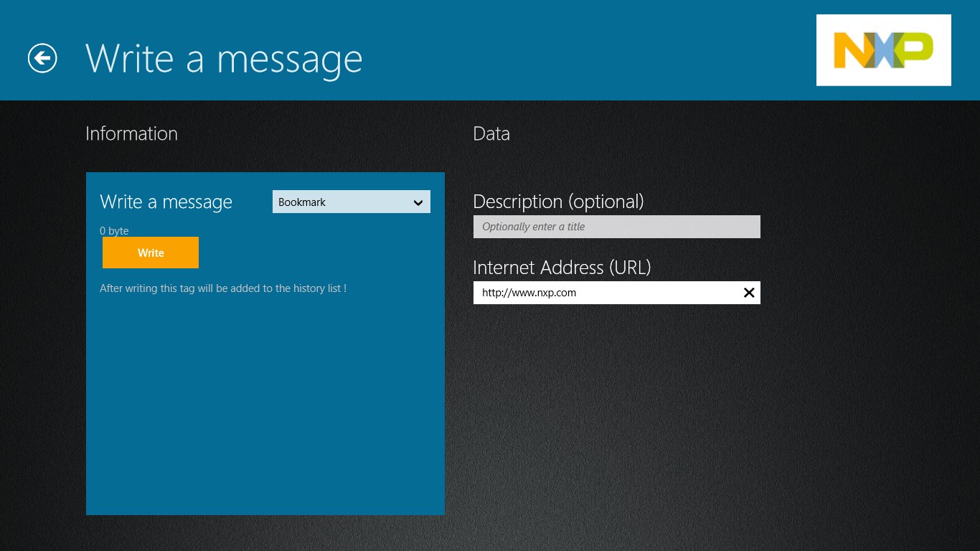Click the 'Description (optional)' label
980x551 pixels.
(558, 202)
